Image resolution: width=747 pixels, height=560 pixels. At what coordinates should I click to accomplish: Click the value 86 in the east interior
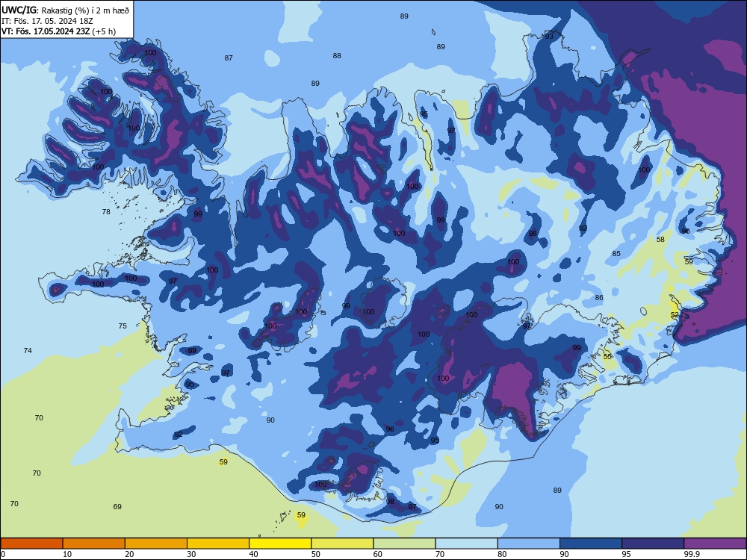point(599,298)
